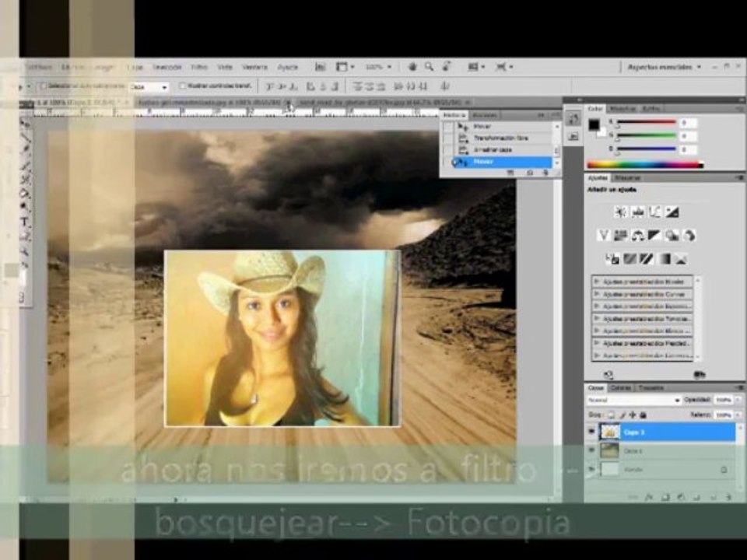Set history brush source beside Transformación libre
Viewport: 747px width, 560px height.
click(448, 138)
